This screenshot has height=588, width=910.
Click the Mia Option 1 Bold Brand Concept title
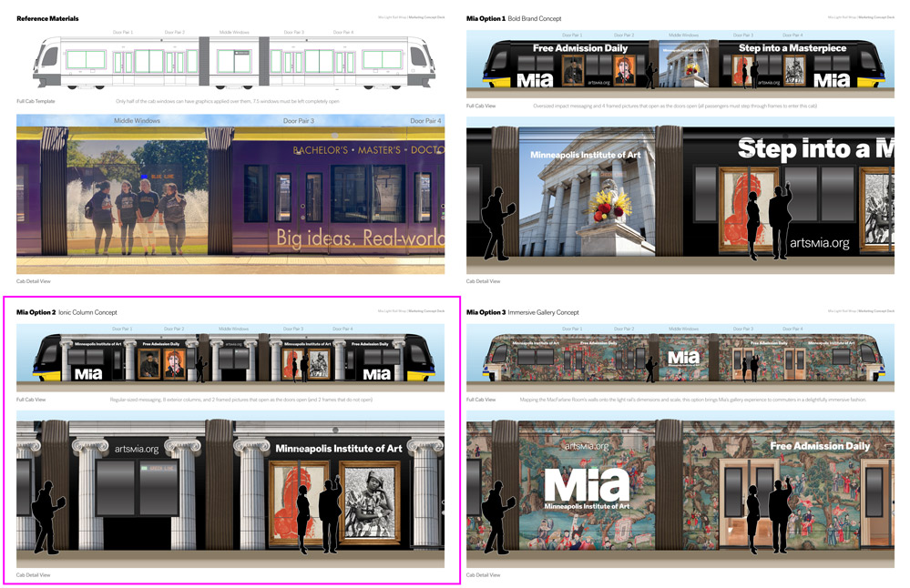pyautogui.click(x=514, y=18)
